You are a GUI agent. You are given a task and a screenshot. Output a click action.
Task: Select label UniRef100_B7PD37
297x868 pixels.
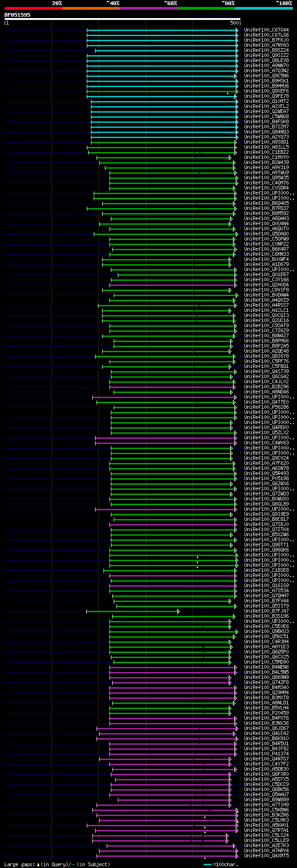(x=266, y=209)
